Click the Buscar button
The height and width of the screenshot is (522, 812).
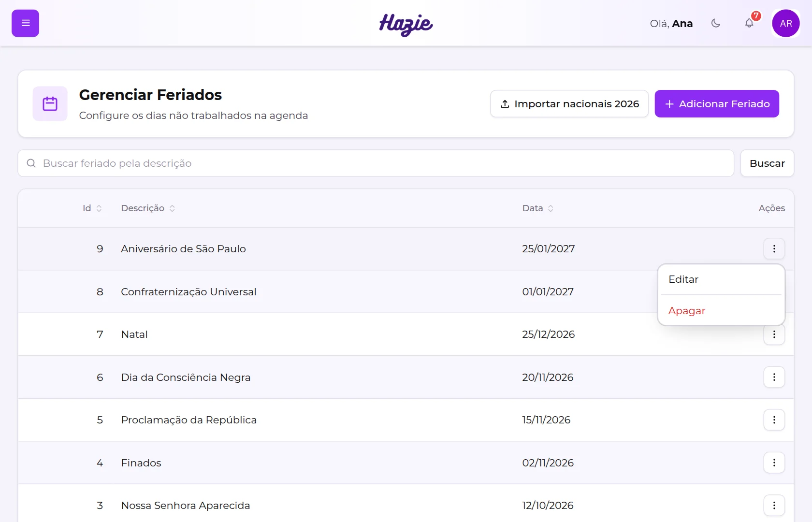pos(767,163)
